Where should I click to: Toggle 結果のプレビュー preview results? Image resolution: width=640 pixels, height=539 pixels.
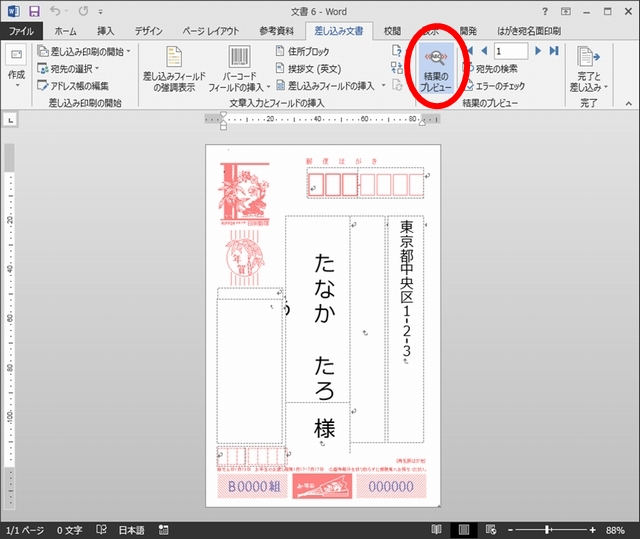click(x=436, y=68)
